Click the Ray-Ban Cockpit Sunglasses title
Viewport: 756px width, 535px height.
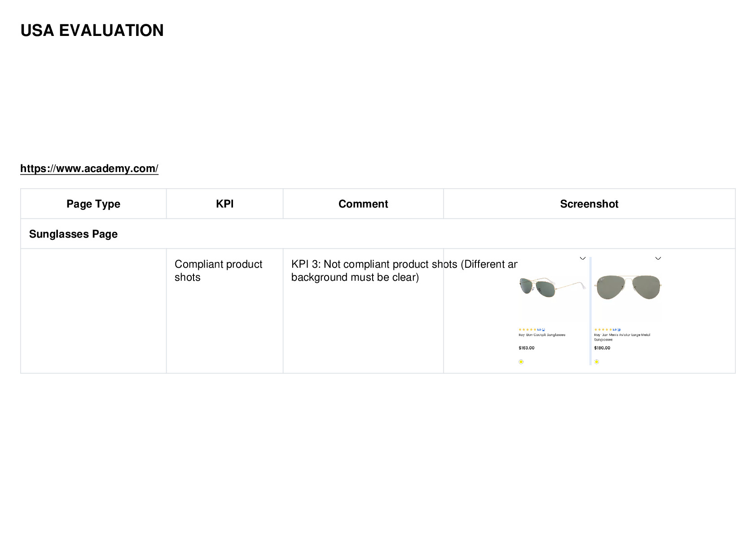pos(542,335)
